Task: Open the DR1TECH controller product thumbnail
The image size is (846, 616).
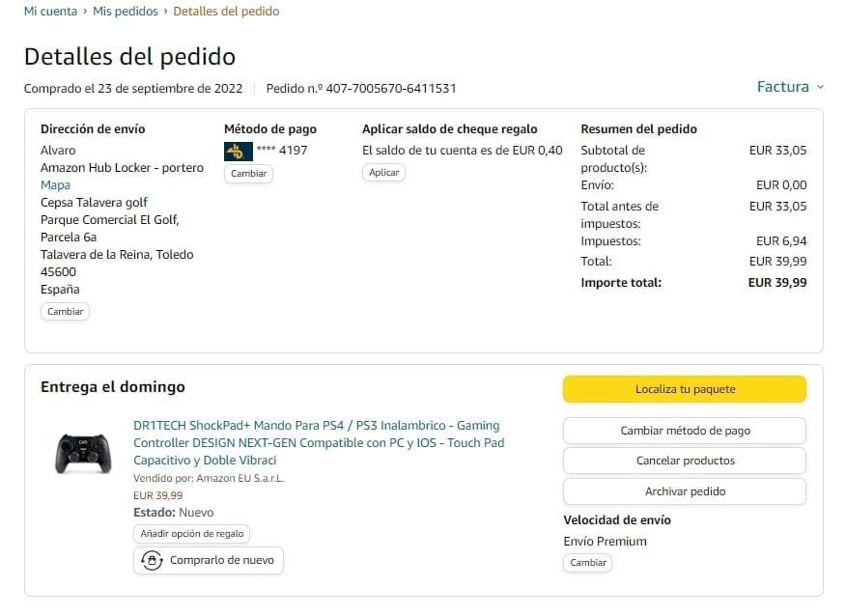Action: (83, 453)
